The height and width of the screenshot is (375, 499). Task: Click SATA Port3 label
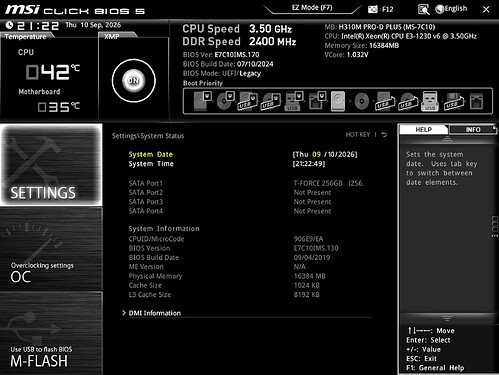pyautogui.click(x=146, y=202)
